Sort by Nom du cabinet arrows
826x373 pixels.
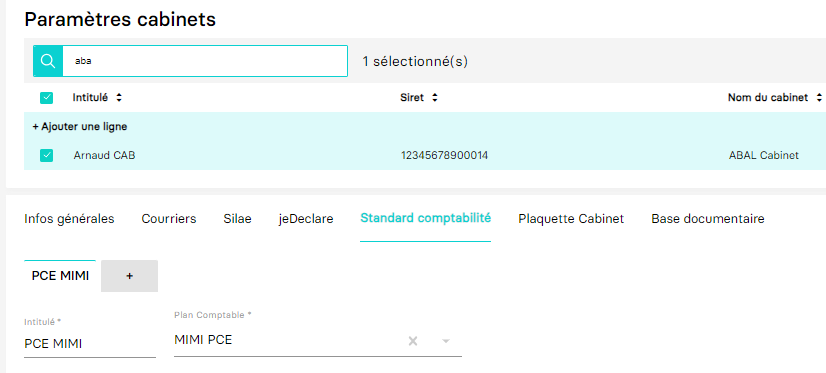(x=819, y=97)
